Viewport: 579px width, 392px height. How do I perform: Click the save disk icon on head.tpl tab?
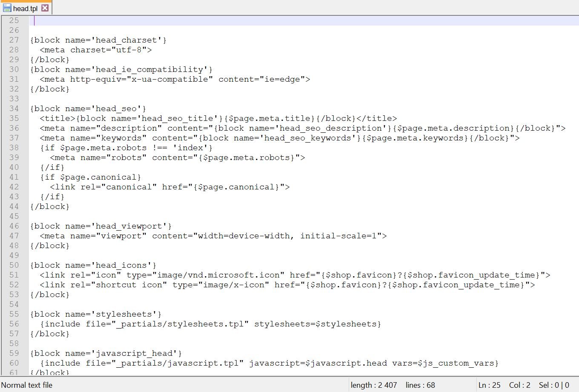(x=7, y=8)
